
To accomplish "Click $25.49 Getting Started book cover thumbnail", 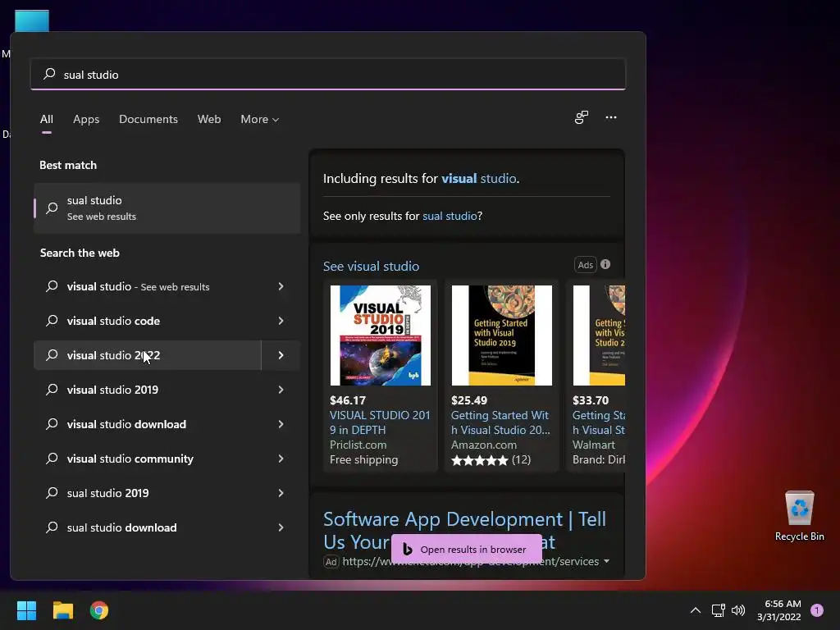I will [501, 336].
